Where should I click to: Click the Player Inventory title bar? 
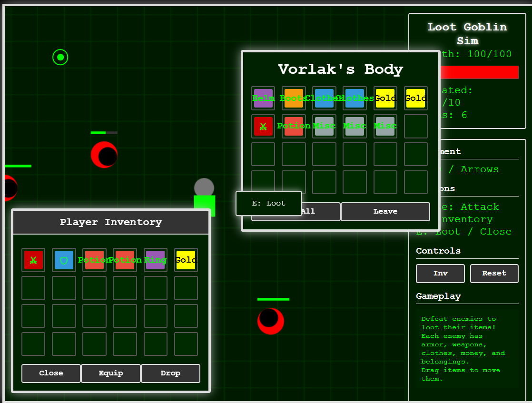[111, 222]
